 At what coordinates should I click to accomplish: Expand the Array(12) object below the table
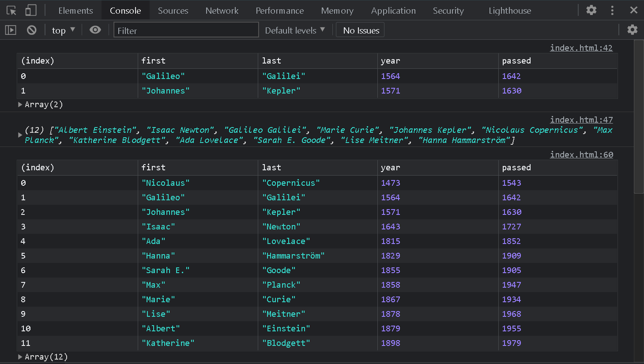coord(20,357)
